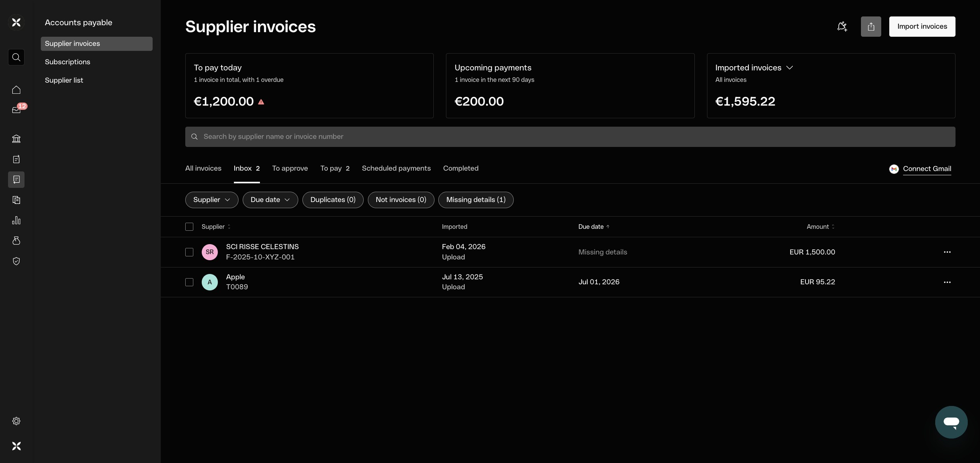Click the Import invoices button
The height and width of the screenshot is (463, 980).
922,26
